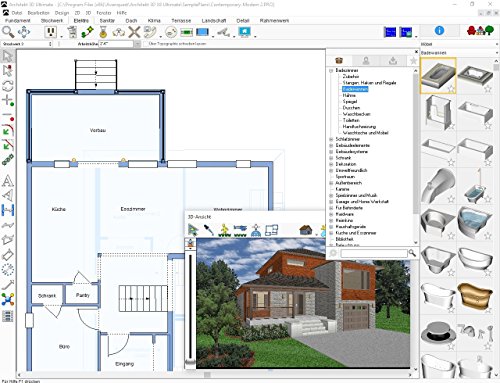
Task: Pick the text tool letter A
Action: point(8,181)
